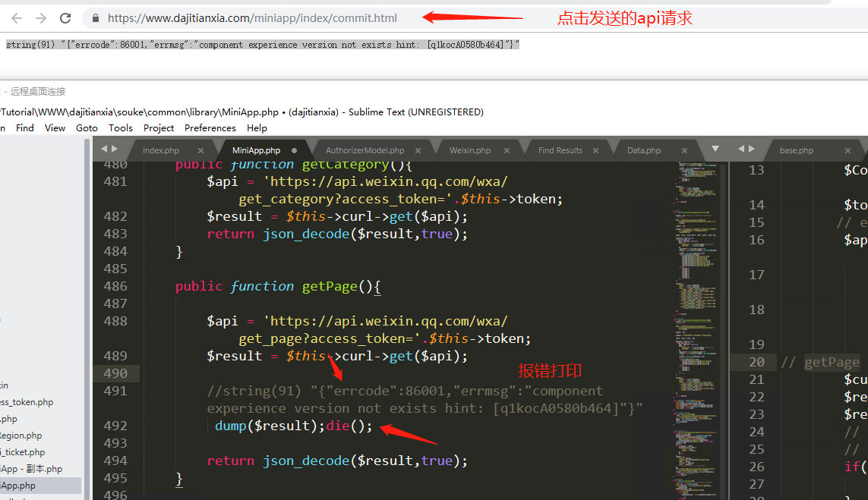
Task: Click line number 486 in gutter
Action: pyautogui.click(x=115, y=286)
